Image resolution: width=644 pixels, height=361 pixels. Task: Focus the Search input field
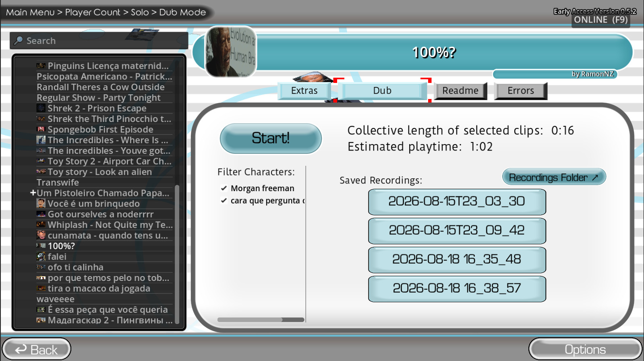pyautogui.click(x=99, y=41)
